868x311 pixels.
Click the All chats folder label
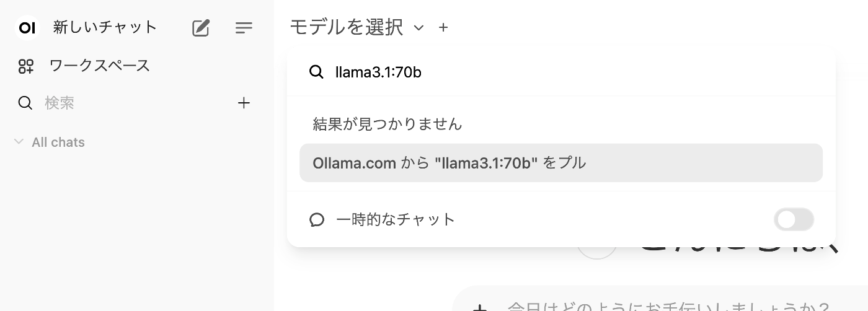[58, 142]
